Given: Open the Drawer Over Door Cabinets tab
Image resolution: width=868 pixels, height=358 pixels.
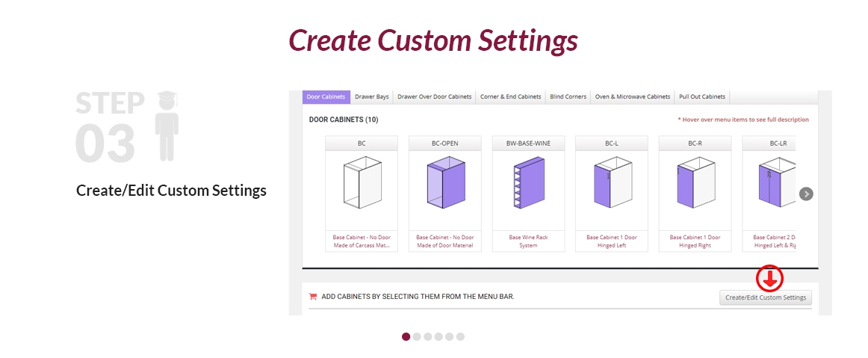Looking at the screenshot, I should (434, 96).
